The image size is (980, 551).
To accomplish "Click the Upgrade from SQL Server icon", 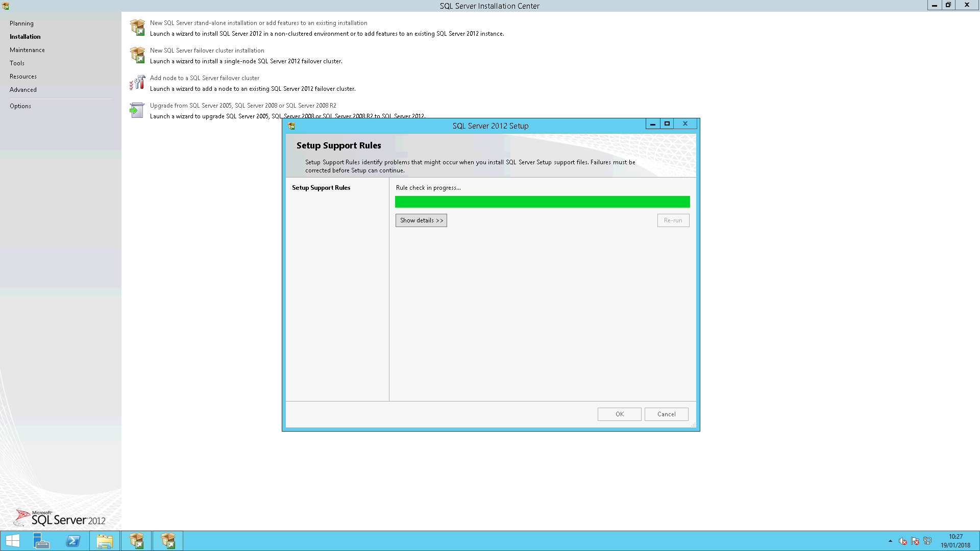I will click(137, 110).
